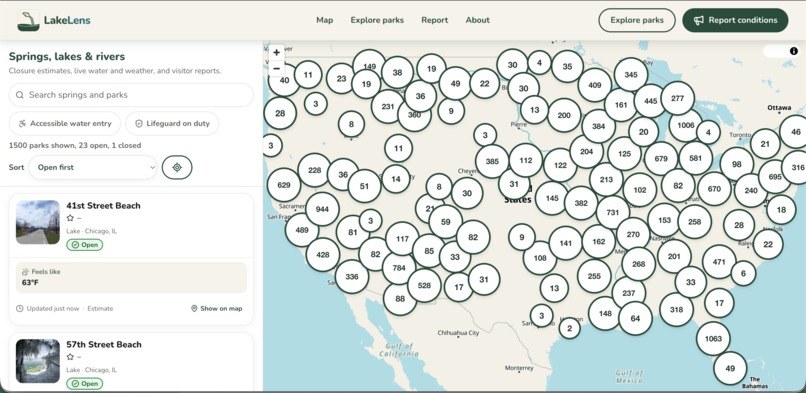The height and width of the screenshot is (393, 806).
Task: Toggle the Lifeguard on duty filter
Action: (172, 124)
